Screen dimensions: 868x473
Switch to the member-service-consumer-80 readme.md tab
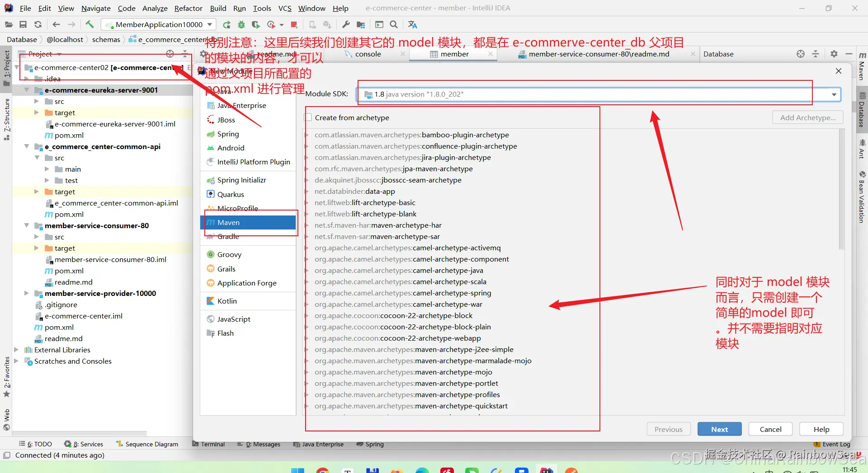pyautogui.click(x=599, y=54)
